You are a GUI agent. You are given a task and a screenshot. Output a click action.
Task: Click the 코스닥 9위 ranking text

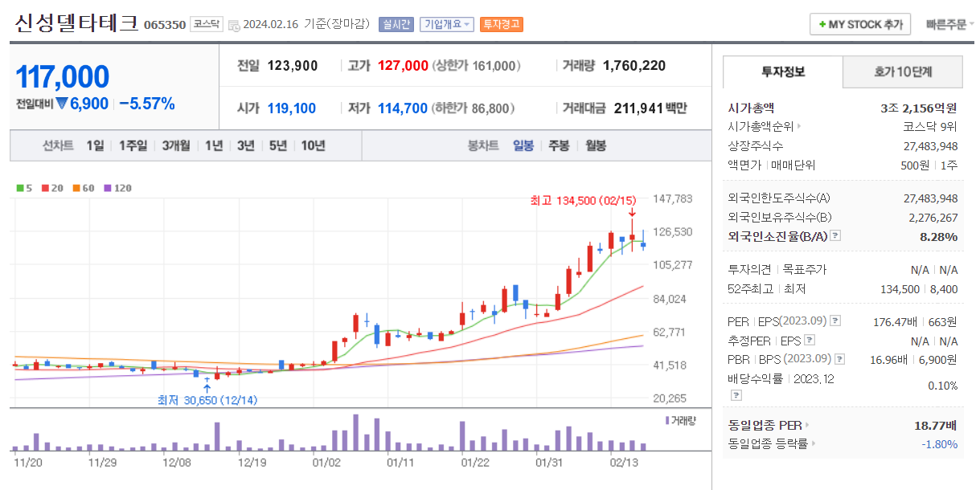coord(930,127)
